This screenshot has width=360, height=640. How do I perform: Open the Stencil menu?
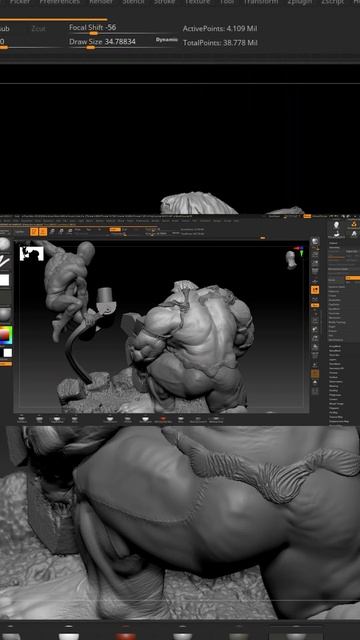pyautogui.click(x=133, y=2)
